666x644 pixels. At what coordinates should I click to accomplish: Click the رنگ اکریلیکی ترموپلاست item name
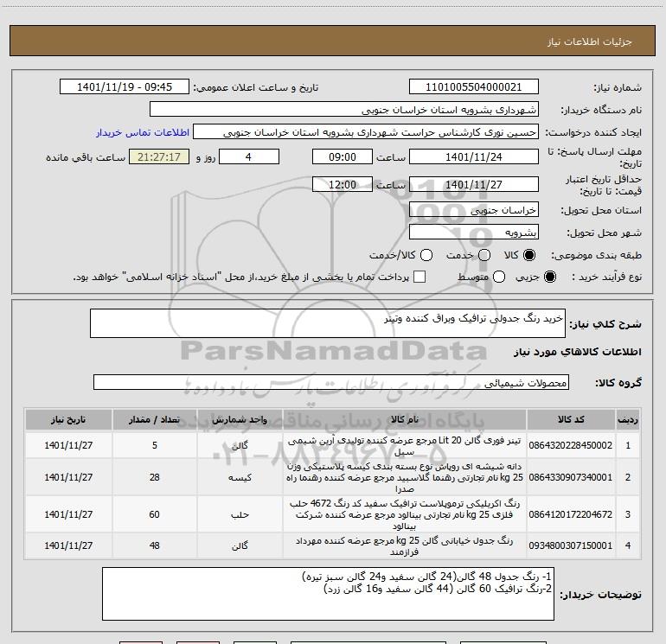coord(405,514)
